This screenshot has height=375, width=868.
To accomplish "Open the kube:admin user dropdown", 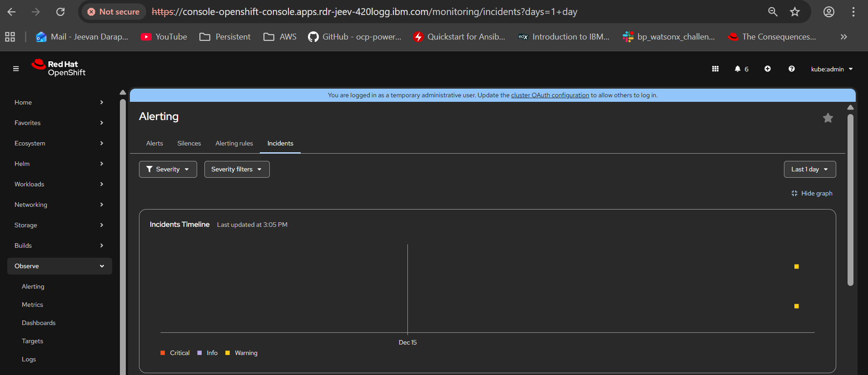I will 832,69.
